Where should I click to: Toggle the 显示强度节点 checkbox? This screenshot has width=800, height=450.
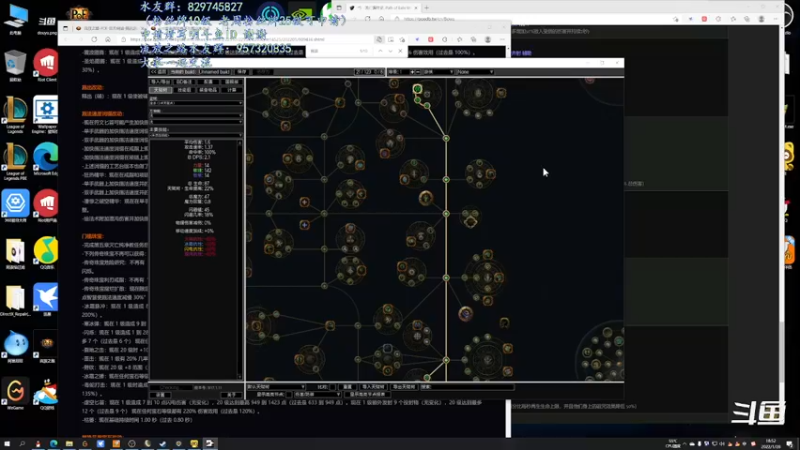pyautogui.click(x=289, y=394)
